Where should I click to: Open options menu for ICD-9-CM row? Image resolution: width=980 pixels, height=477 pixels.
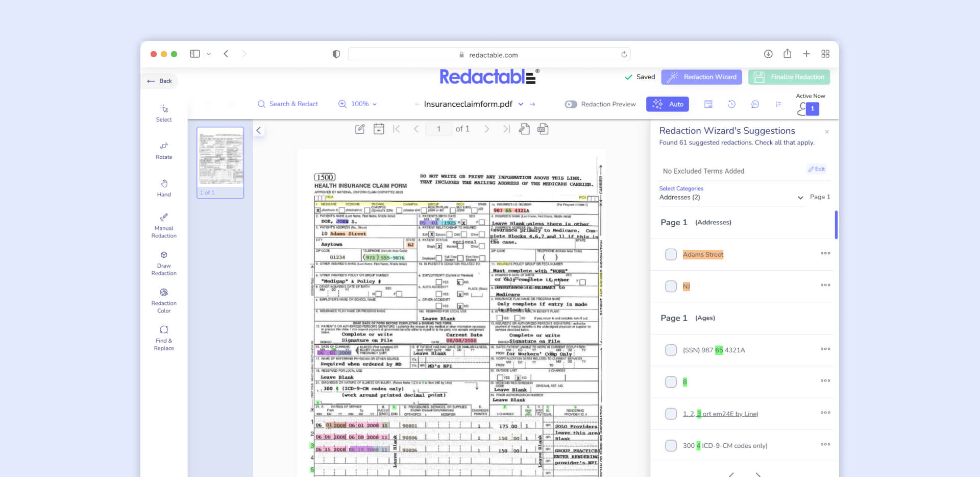pyautogui.click(x=825, y=444)
